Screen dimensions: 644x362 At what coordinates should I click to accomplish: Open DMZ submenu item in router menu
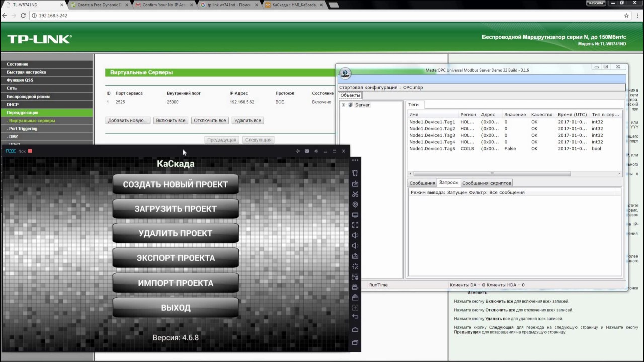pos(46,137)
